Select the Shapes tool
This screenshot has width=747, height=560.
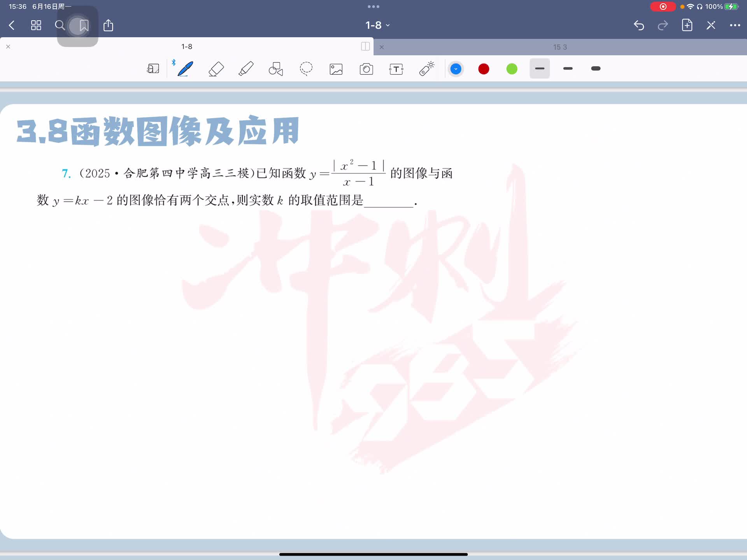click(x=276, y=69)
